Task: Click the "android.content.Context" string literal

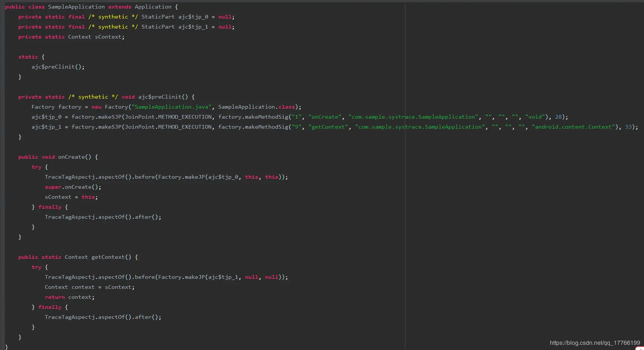Action: (574, 127)
